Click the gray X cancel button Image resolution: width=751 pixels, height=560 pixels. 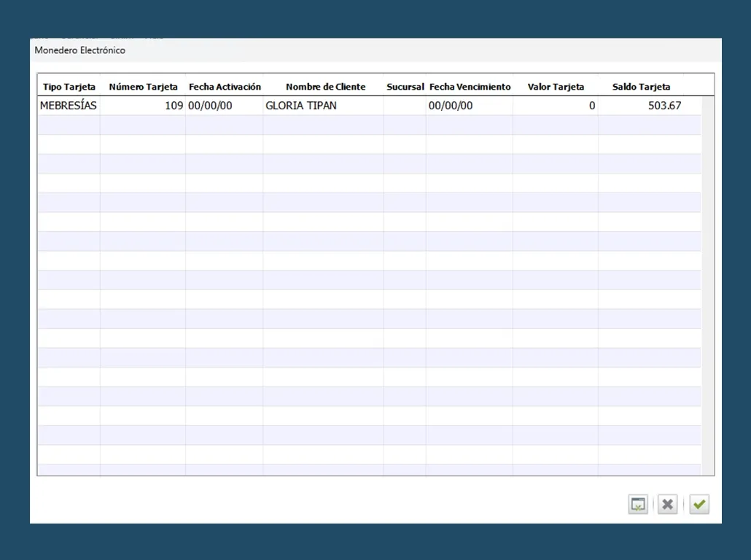pyautogui.click(x=667, y=504)
